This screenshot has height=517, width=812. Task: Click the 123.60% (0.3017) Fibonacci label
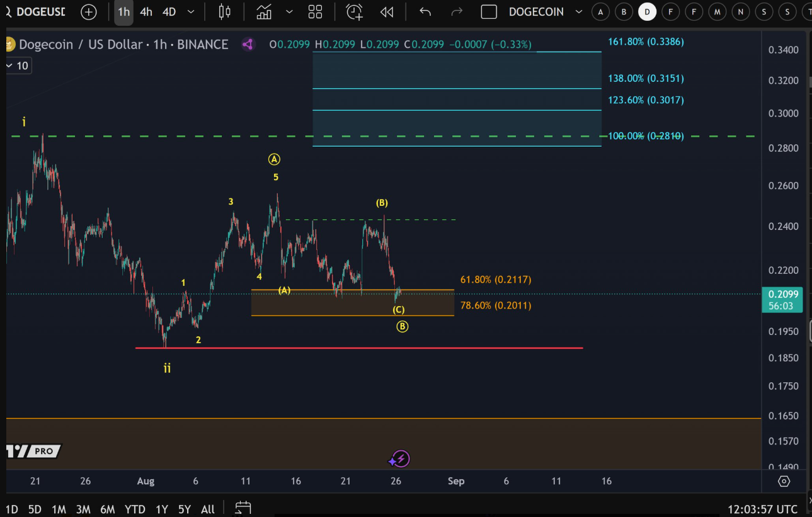(x=646, y=100)
